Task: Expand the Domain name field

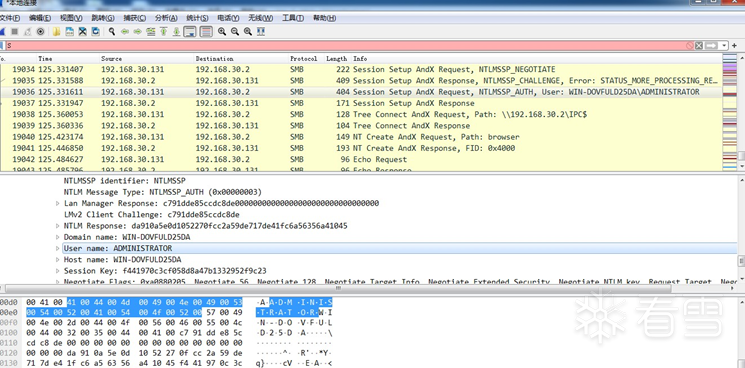Action: click(58, 237)
